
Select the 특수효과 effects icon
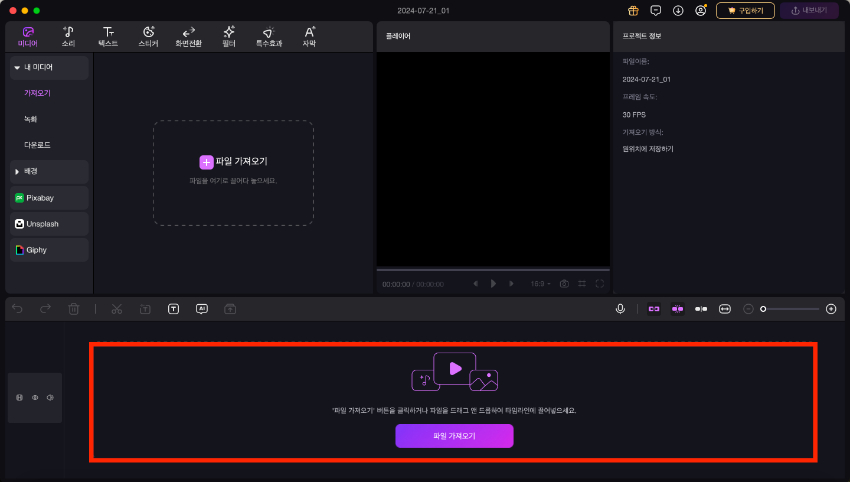[x=268, y=36]
